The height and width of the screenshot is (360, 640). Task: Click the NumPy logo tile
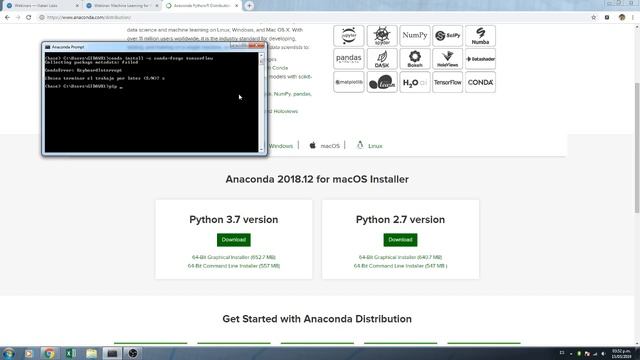click(x=415, y=36)
